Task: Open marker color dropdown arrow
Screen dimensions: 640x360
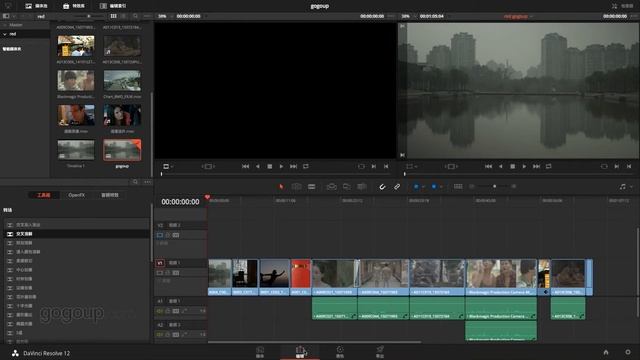Action: click(x=441, y=187)
